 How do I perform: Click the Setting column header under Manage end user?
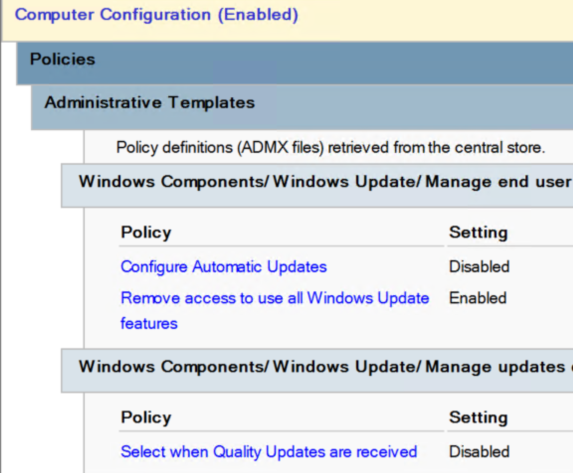(478, 232)
